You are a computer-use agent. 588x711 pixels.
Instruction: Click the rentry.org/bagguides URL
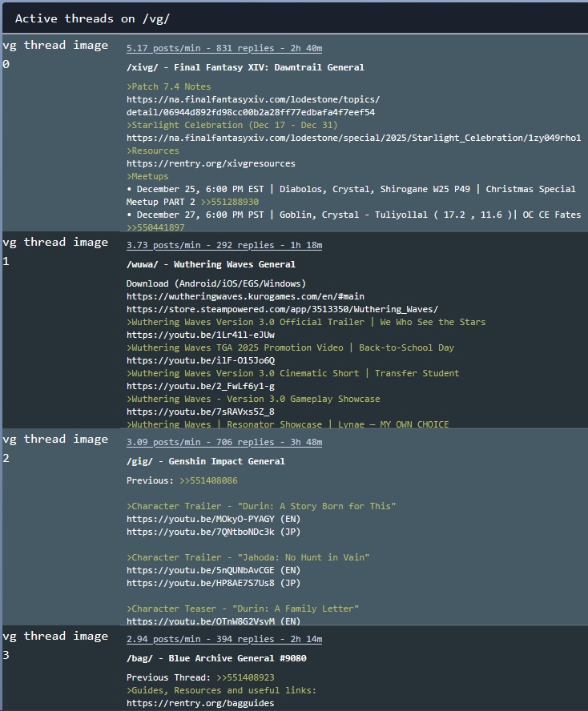coord(200,703)
